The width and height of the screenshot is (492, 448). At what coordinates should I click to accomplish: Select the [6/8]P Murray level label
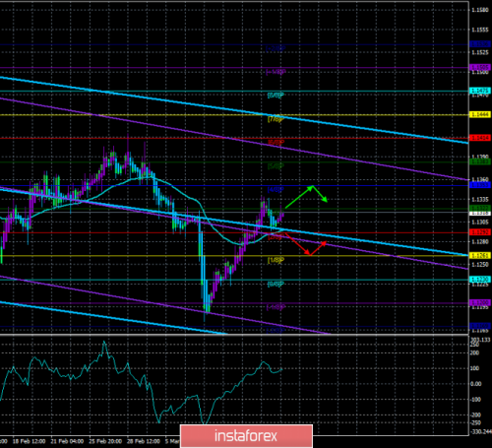tap(276, 143)
